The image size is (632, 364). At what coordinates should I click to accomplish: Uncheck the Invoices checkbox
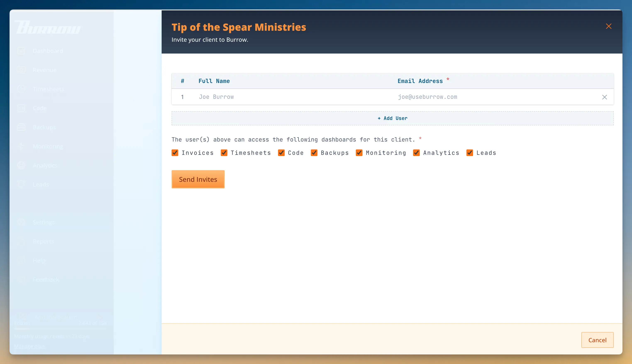click(175, 153)
